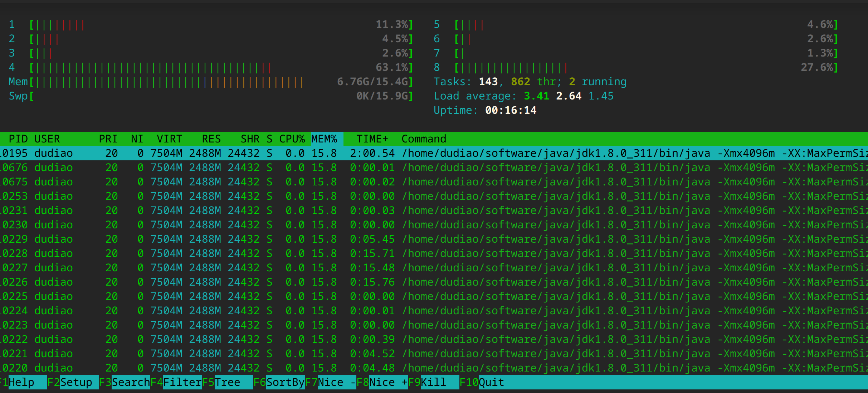Click F10 Quit button
Image resolution: width=868 pixels, height=393 pixels.
(491, 382)
